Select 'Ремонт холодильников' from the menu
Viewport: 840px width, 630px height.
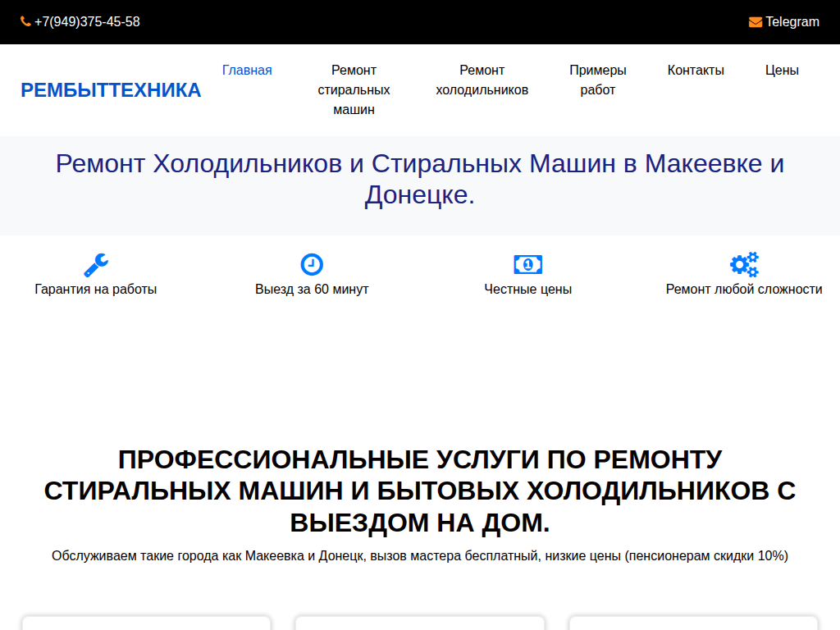(482, 80)
